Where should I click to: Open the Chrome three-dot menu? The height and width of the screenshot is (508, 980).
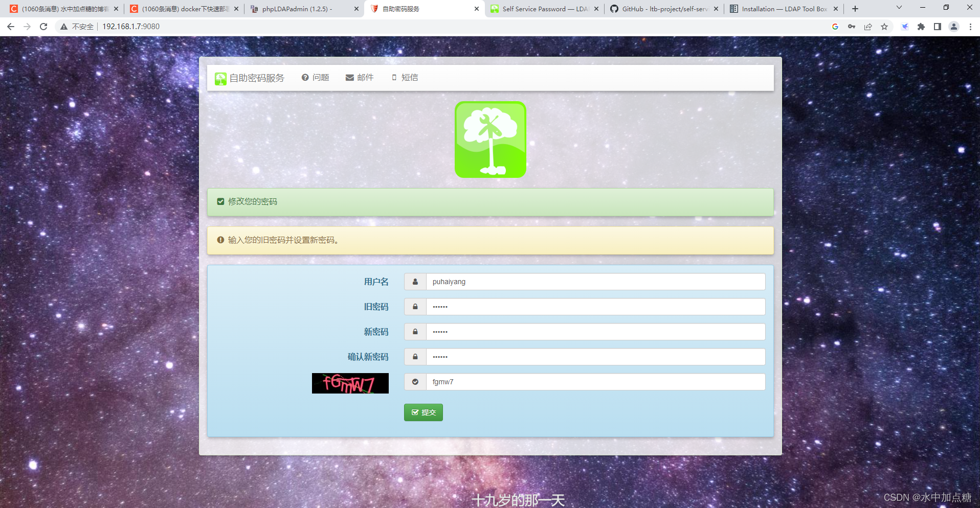(970, 27)
